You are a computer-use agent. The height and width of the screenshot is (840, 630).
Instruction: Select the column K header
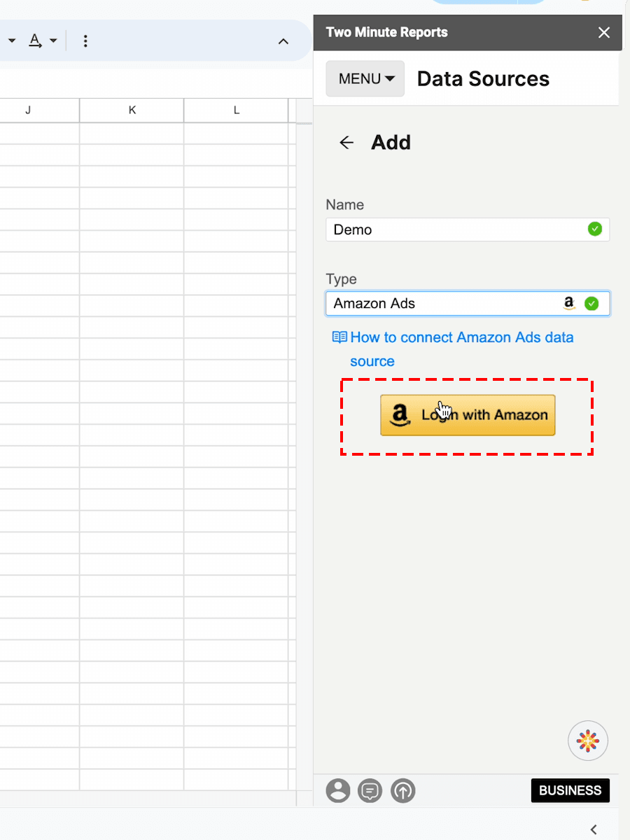[132, 110]
